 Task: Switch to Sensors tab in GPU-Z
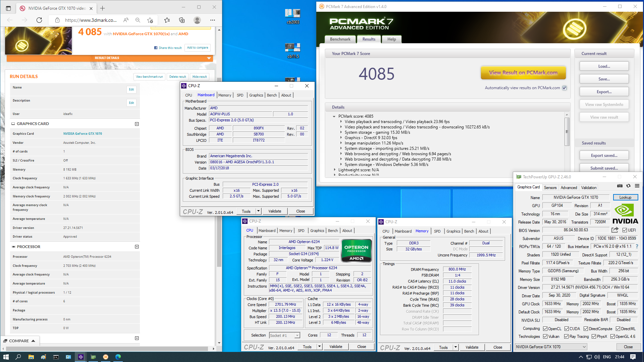tap(550, 188)
